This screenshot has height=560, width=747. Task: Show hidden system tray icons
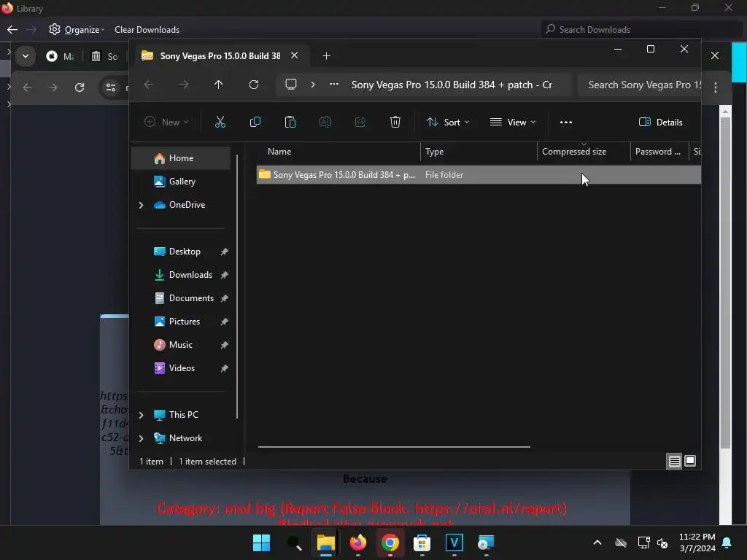pos(597,542)
